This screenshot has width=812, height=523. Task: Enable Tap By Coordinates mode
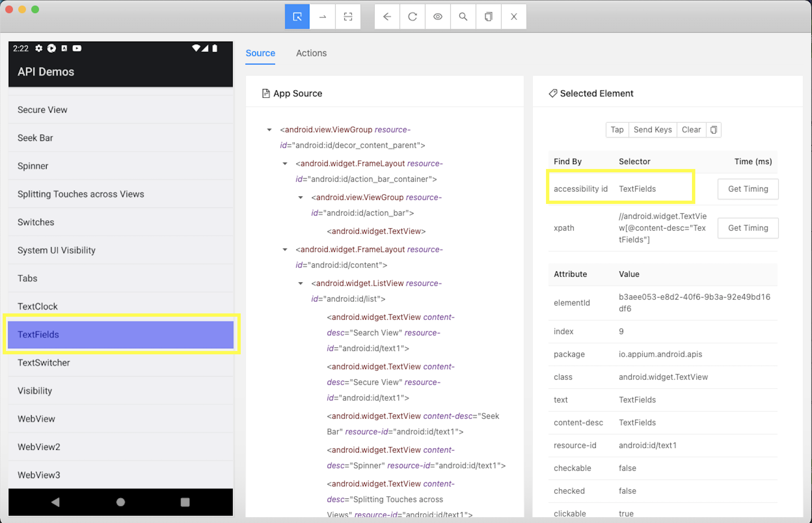pos(348,17)
